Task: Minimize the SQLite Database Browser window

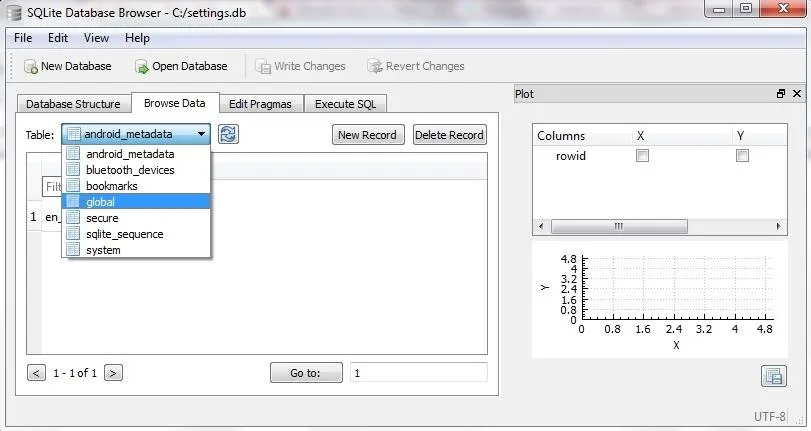Action: 719,8
